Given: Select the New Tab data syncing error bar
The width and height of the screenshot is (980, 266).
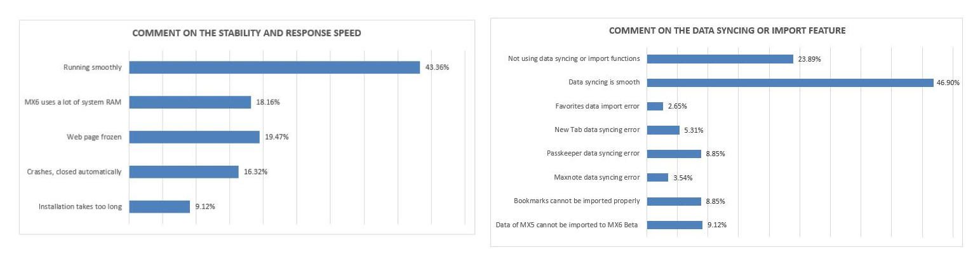Looking at the screenshot, I should pyautogui.click(x=663, y=130).
